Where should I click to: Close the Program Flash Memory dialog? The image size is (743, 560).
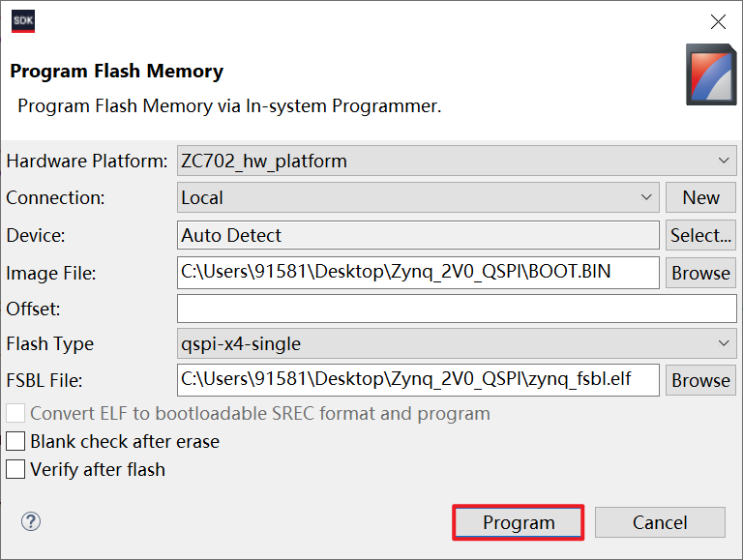pos(718,21)
